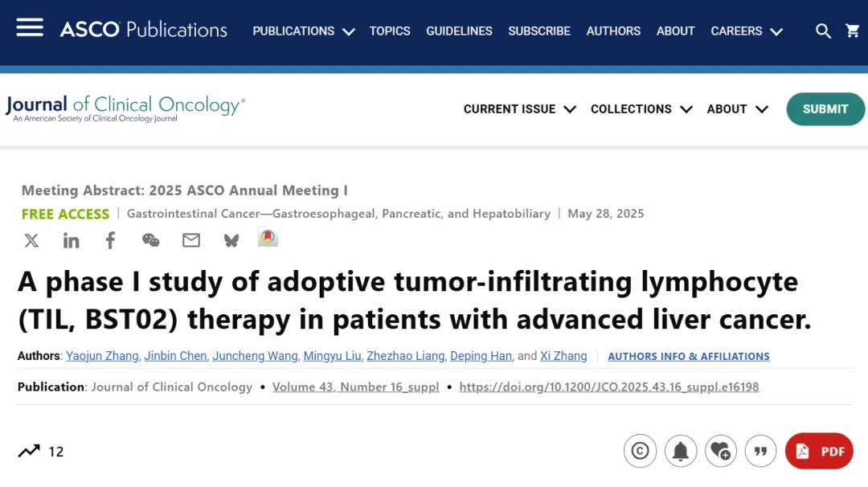Download the article PDF
This screenshot has width=868, height=487.
pyautogui.click(x=819, y=452)
